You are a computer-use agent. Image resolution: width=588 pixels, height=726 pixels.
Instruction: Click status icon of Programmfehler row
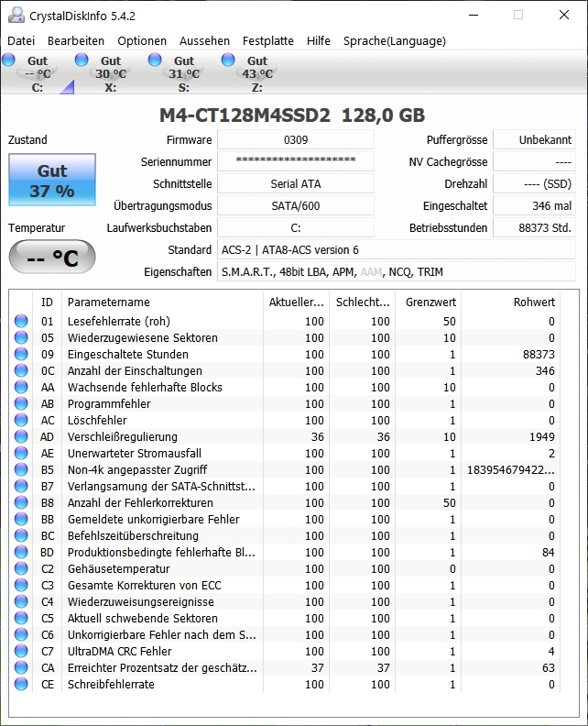click(21, 403)
